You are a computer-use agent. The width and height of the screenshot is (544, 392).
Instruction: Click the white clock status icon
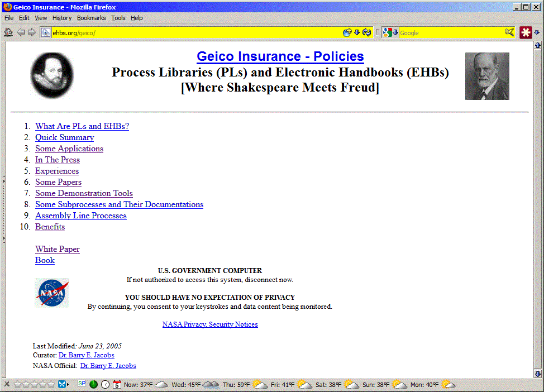tap(106, 384)
